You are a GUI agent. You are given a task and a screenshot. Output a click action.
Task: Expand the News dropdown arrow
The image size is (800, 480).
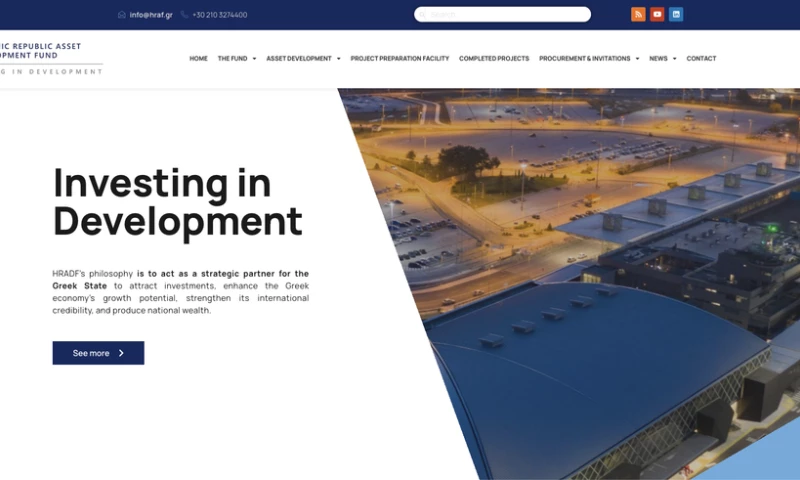click(674, 59)
